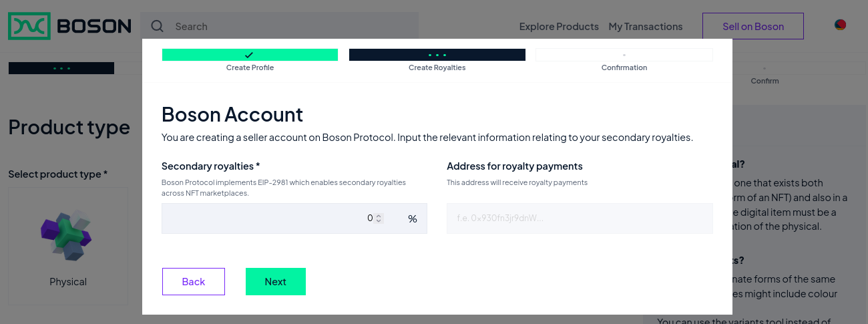Select the Create Profile step label
Viewport: 868px width, 324px height.
250,67
